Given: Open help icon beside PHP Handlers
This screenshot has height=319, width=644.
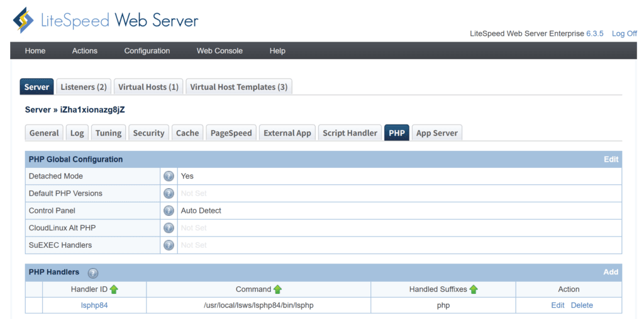Looking at the screenshot, I should pos(93,272).
